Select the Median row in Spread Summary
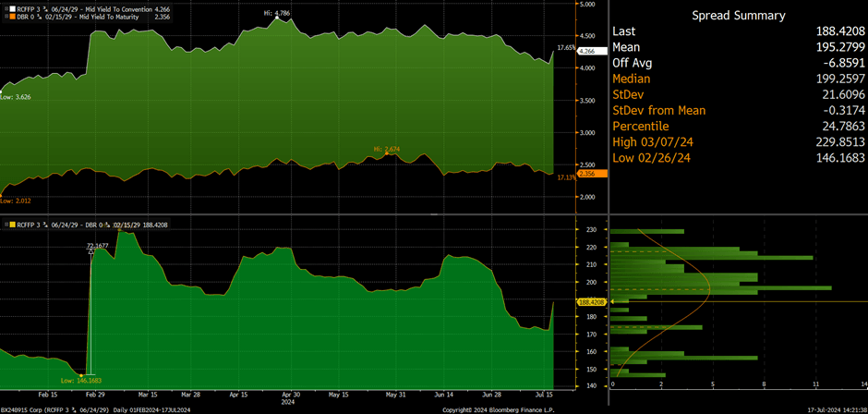The height and width of the screenshot is (414, 868). 739,79
